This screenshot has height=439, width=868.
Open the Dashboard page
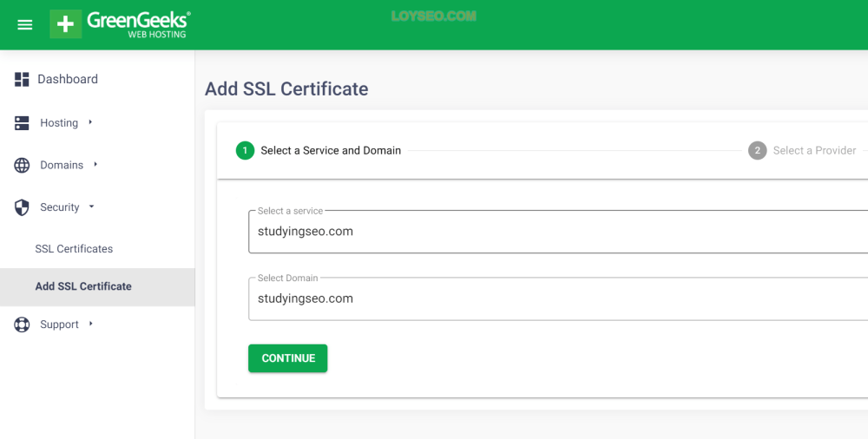68,79
